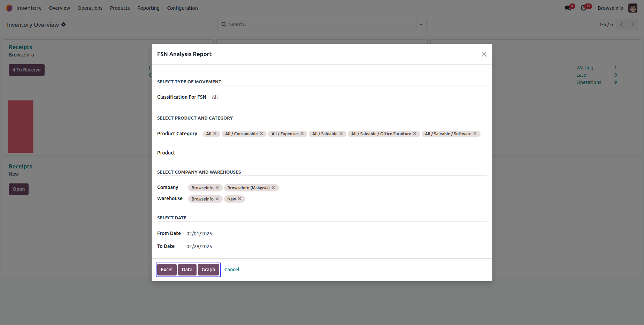Remove 'All / Saleable / Office Furniture' tag
Image resolution: width=644 pixels, height=325 pixels.
tap(415, 134)
